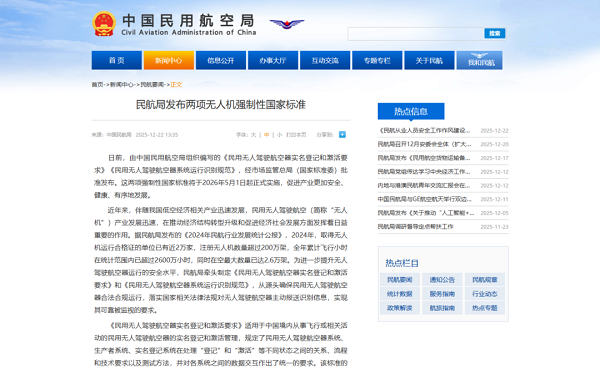This screenshot has width=600, height=369.
Task: Set font size to 中
Action: point(266,135)
